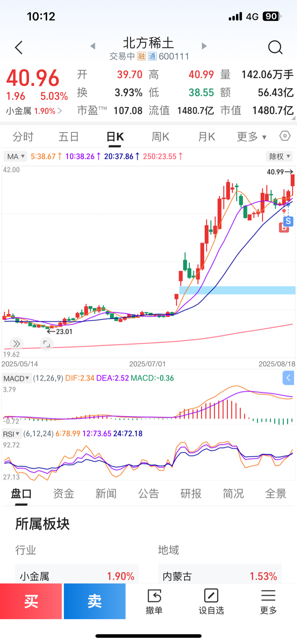The width and height of the screenshot is (297, 644).
Task: Tap the current price 40.96
Action: pos(33,78)
